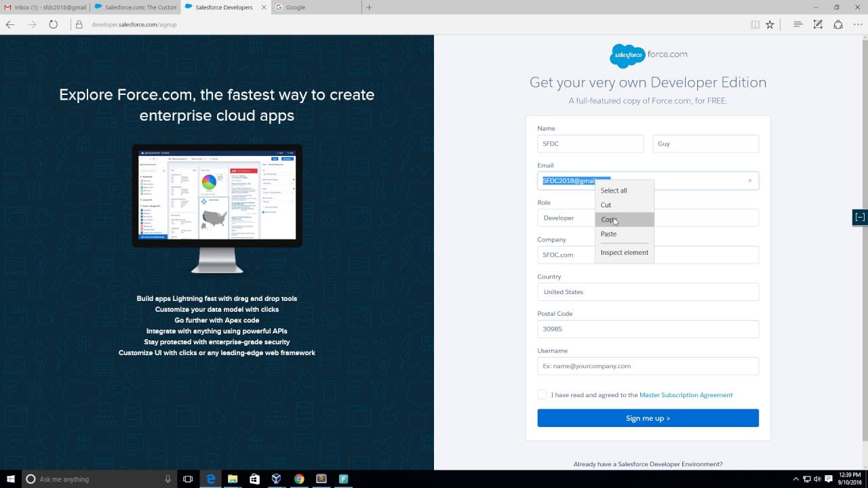This screenshot has height=488, width=868.
Task: Click the First Name field containing SFDC
Action: pos(590,144)
